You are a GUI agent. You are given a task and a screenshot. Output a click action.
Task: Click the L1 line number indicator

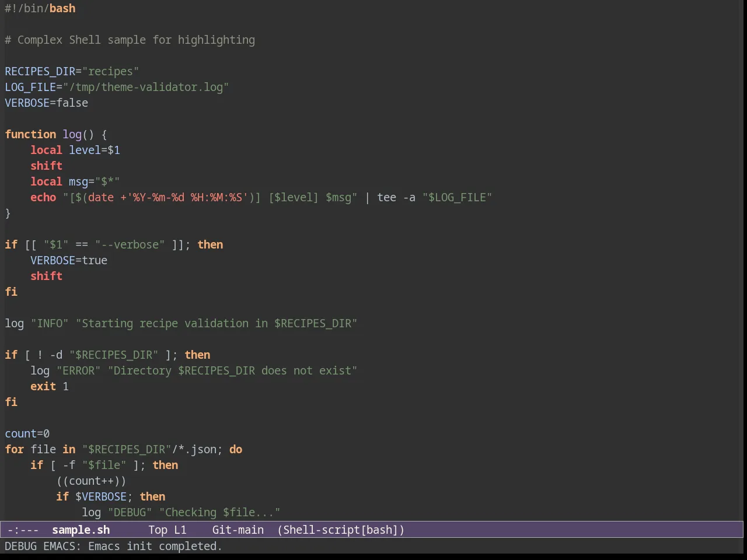click(180, 530)
